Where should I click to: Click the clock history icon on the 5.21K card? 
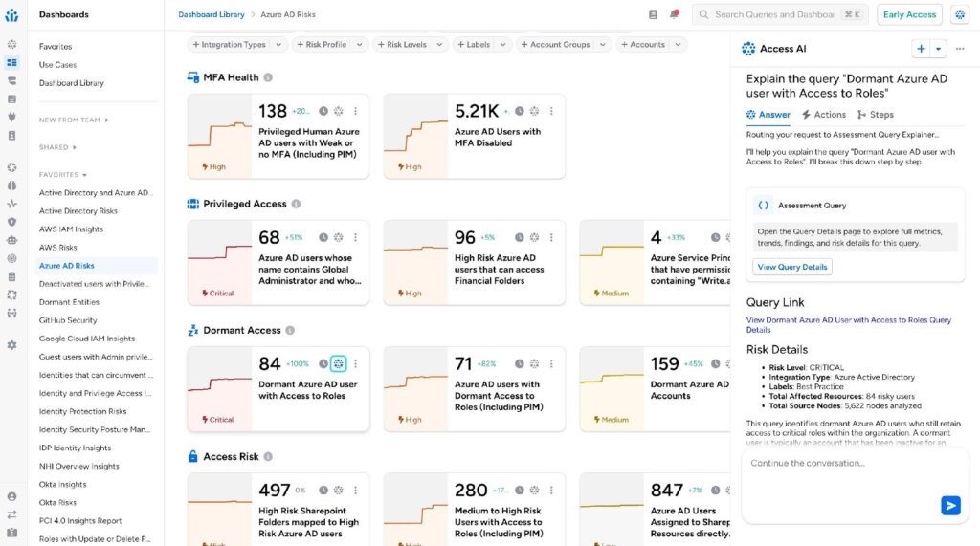pos(520,111)
